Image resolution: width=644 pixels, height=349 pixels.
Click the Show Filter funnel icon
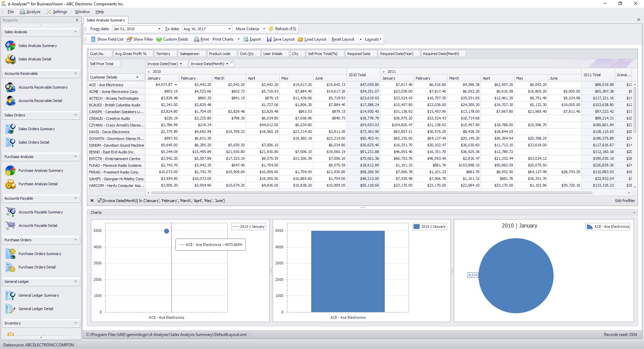pyautogui.click(x=129, y=39)
